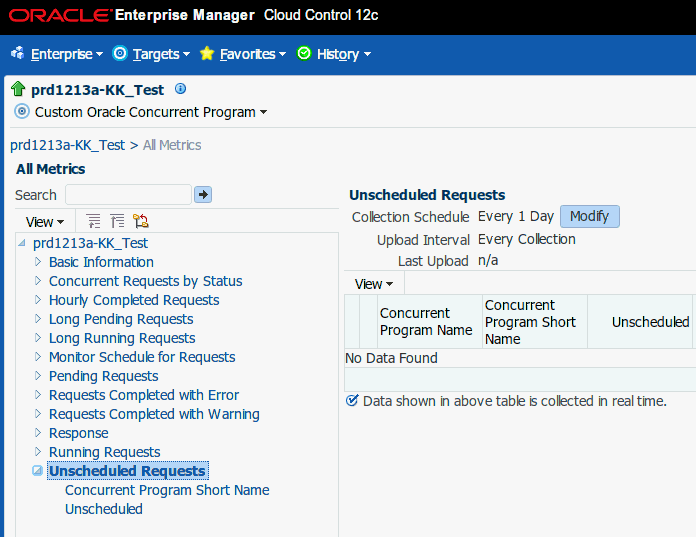The width and height of the screenshot is (696, 537).
Task: Open the Favorites menu
Action: click(253, 54)
